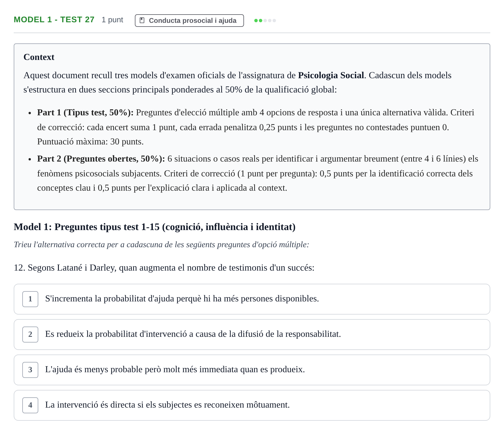
Task: Click the 'Model 1: Preguntes tipus test 1-15' heading
Action: (155, 227)
